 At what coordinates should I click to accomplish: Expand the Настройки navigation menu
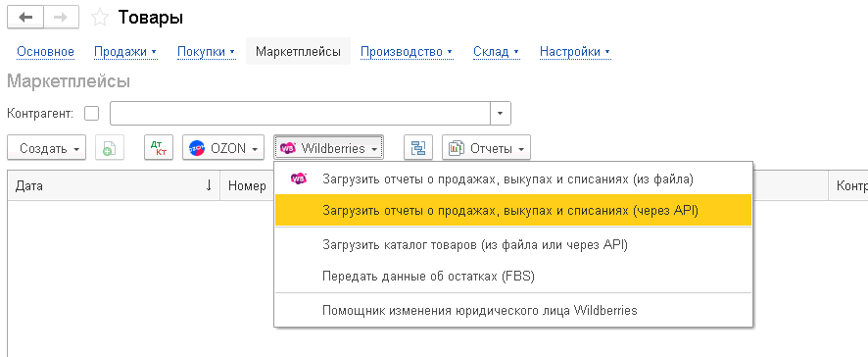(575, 52)
